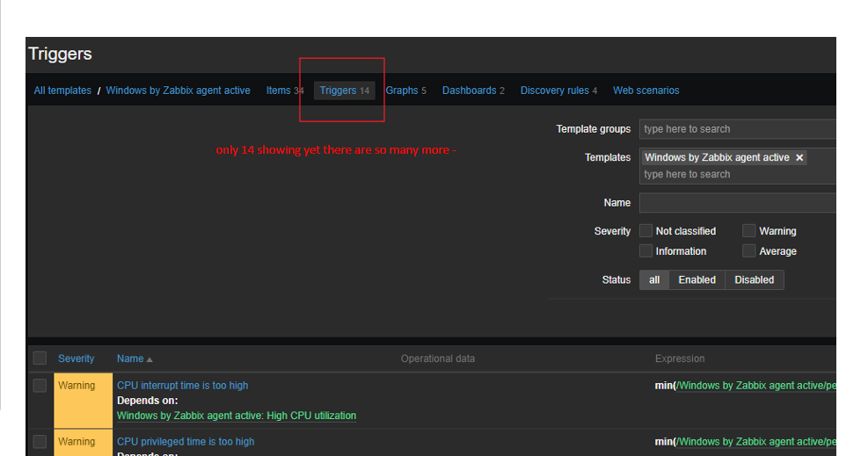Tick the Information severity checkbox
Screen dimensions: 868x456
[x=646, y=251]
